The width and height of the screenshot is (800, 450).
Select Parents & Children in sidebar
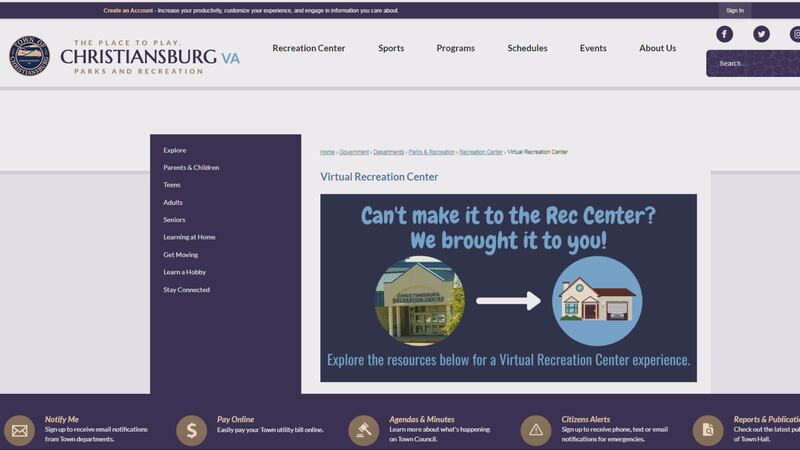pyautogui.click(x=191, y=167)
